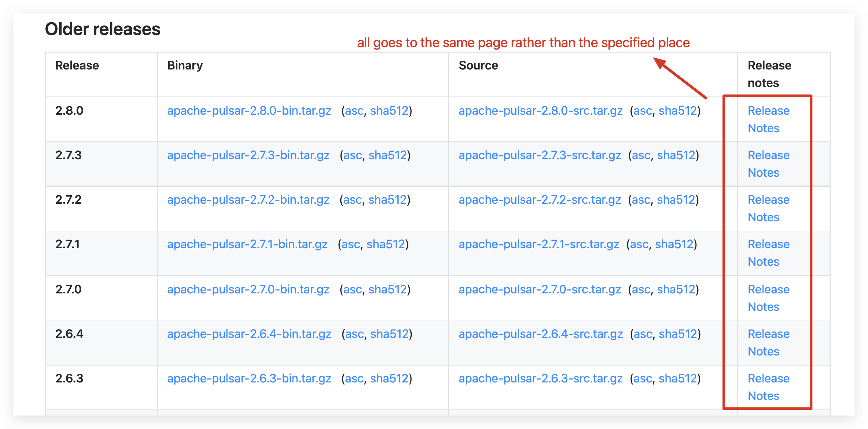
Task: Open Release Notes for version 2.7.2
Action: pyautogui.click(x=768, y=208)
